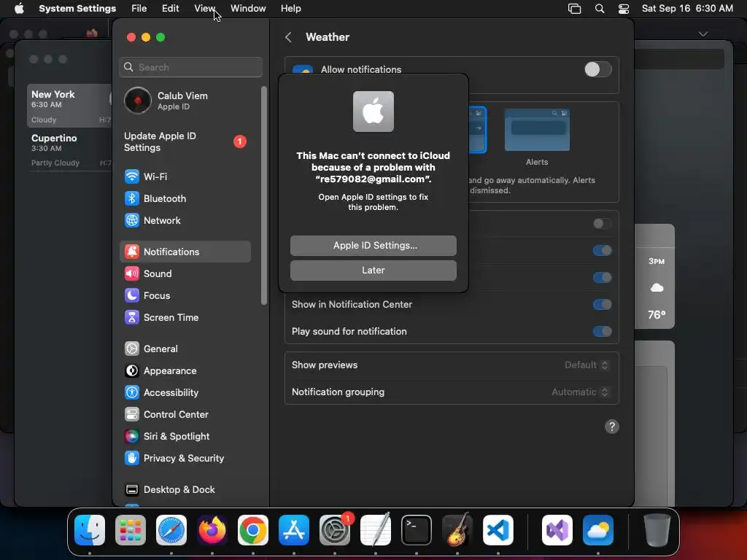Open Visual Studio purple icon in Dock
747x560 pixels.
[x=557, y=530]
